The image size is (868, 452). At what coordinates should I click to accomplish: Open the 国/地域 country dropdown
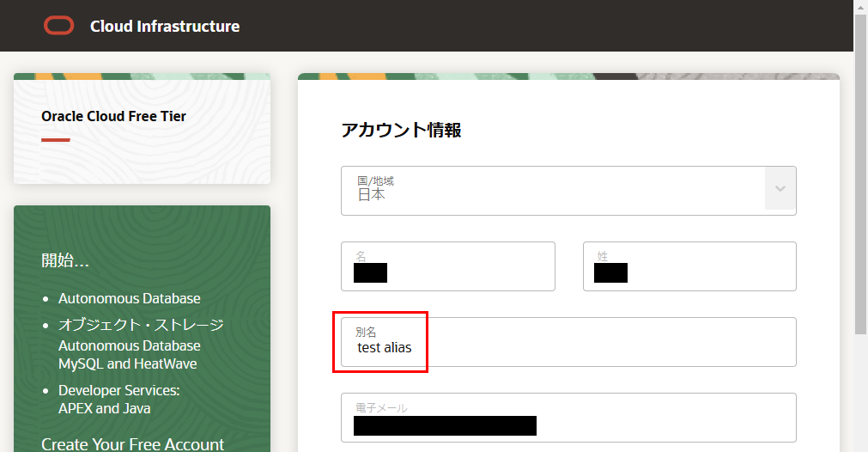coord(568,191)
